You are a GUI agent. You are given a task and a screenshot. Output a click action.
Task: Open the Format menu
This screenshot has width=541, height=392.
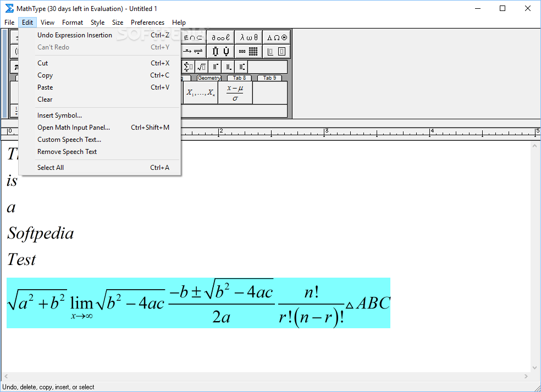click(73, 23)
